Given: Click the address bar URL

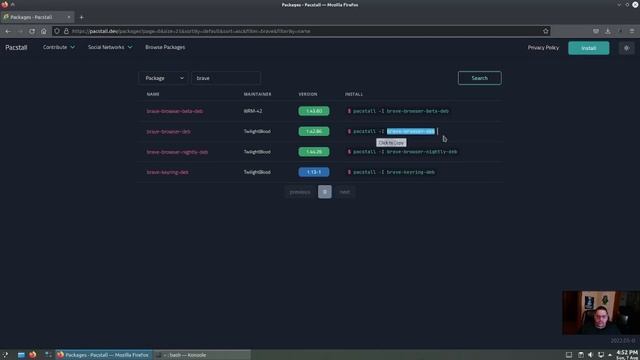Looking at the screenshot, I should (302, 31).
